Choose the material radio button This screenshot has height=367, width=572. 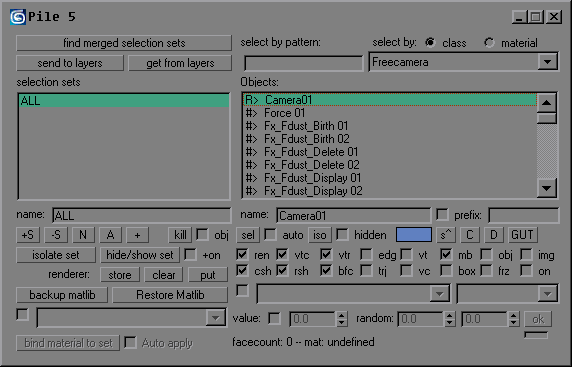(x=489, y=43)
